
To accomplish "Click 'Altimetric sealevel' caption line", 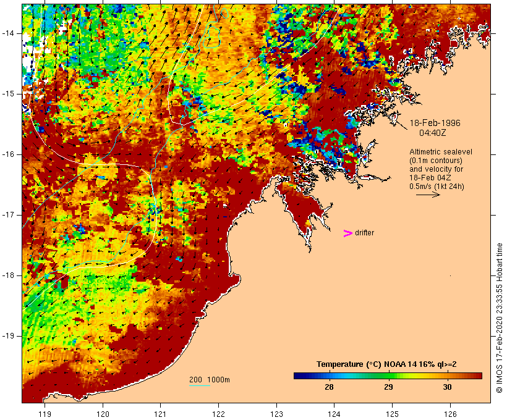I will pos(441,152).
